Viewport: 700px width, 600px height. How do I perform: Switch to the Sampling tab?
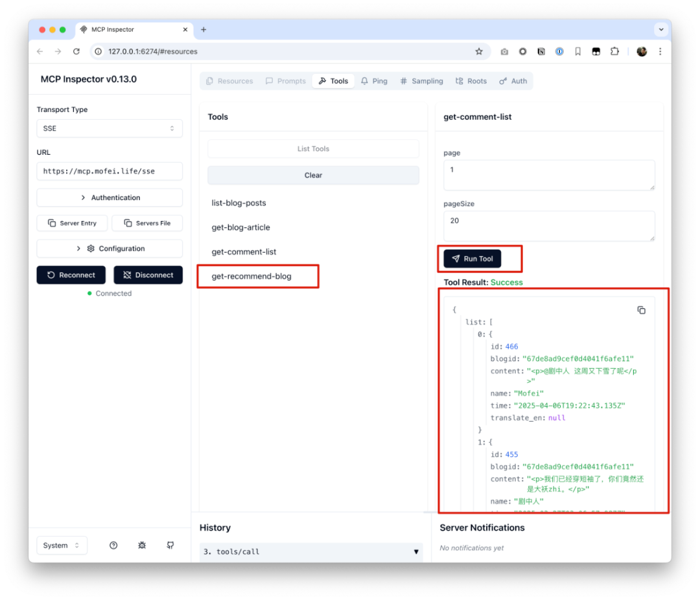pyautogui.click(x=421, y=81)
